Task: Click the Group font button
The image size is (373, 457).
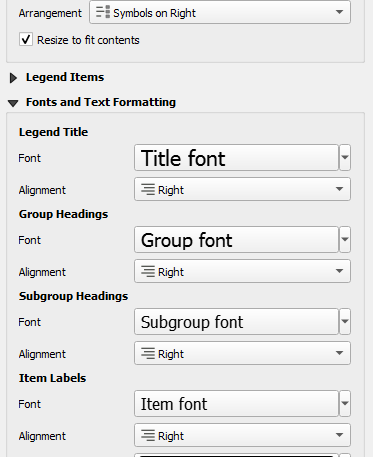Action: 236,240
